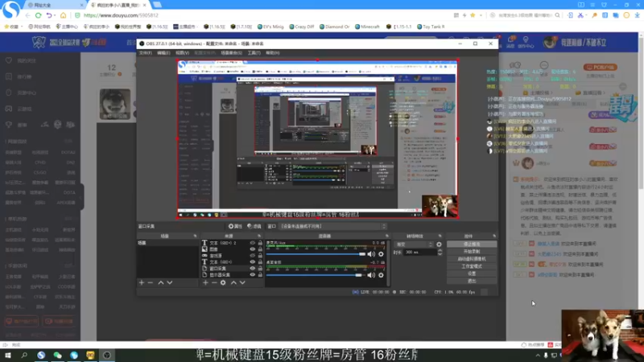Open source Properties gear in OBS toolbar
The width and height of the screenshot is (644, 362).
tap(235, 226)
